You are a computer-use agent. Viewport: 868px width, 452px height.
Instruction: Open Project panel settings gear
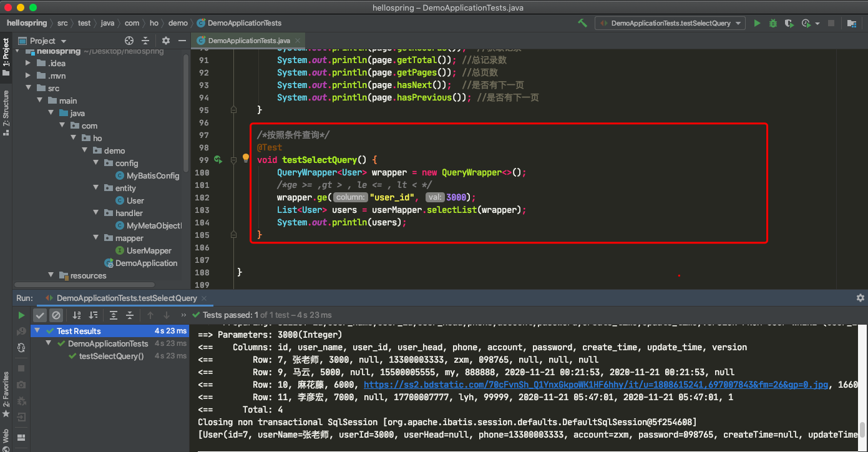[165, 40]
